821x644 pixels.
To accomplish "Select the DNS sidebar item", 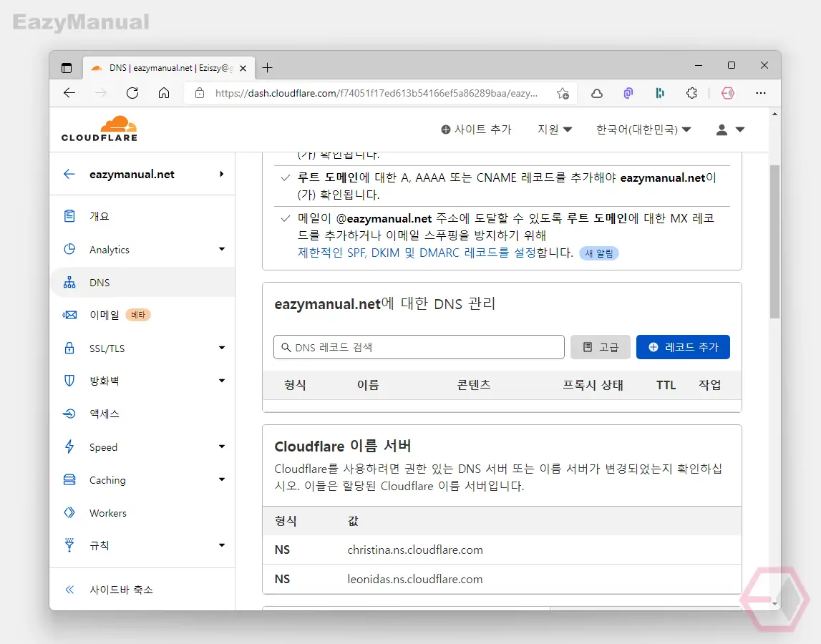I will pyautogui.click(x=142, y=282).
